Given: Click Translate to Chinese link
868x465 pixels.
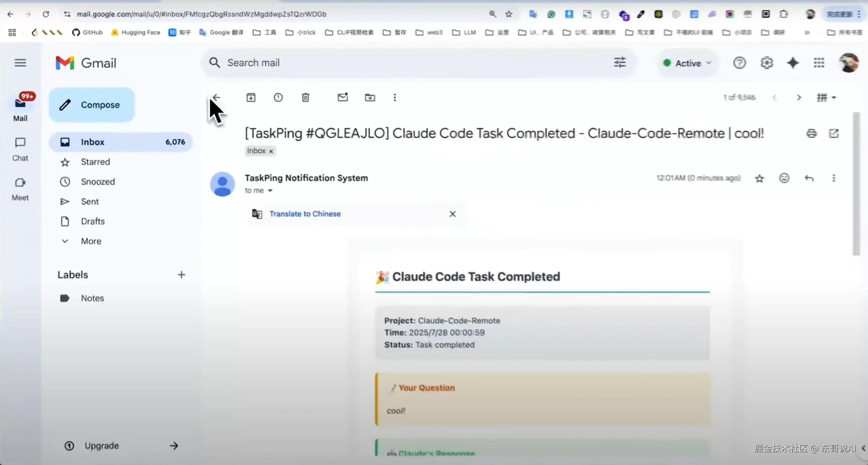Looking at the screenshot, I should pos(305,214).
